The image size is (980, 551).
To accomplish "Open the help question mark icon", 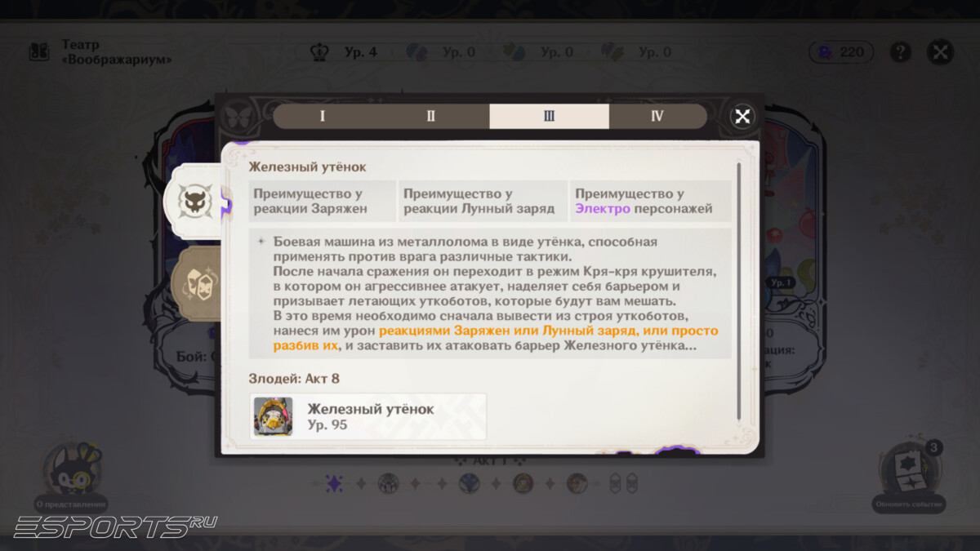I will coord(900,51).
